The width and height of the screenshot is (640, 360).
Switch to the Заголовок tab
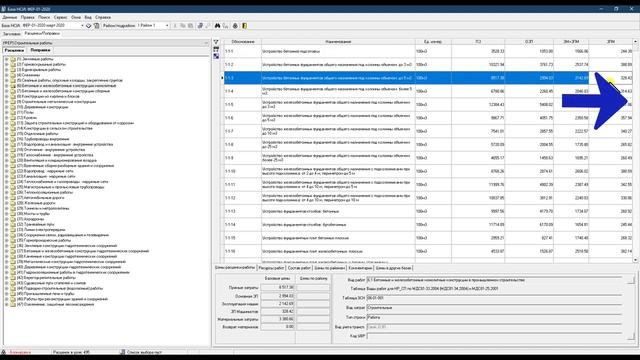pyautogui.click(x=11, y=34)
